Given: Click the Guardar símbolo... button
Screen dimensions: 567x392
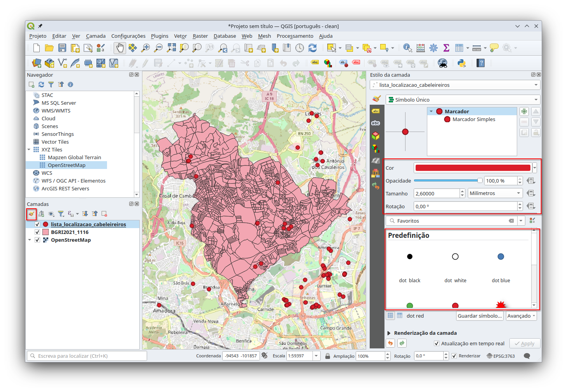Looking at the screenshot, I should [479, 316].
